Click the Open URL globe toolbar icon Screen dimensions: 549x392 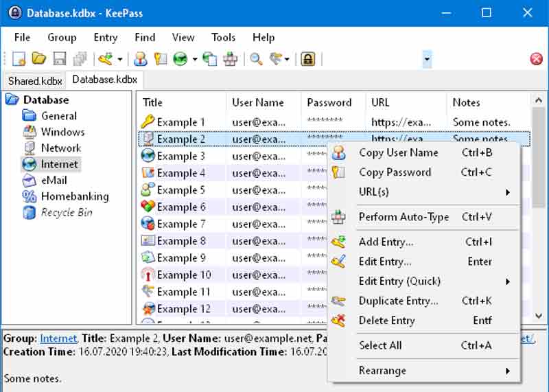(180, 59)
